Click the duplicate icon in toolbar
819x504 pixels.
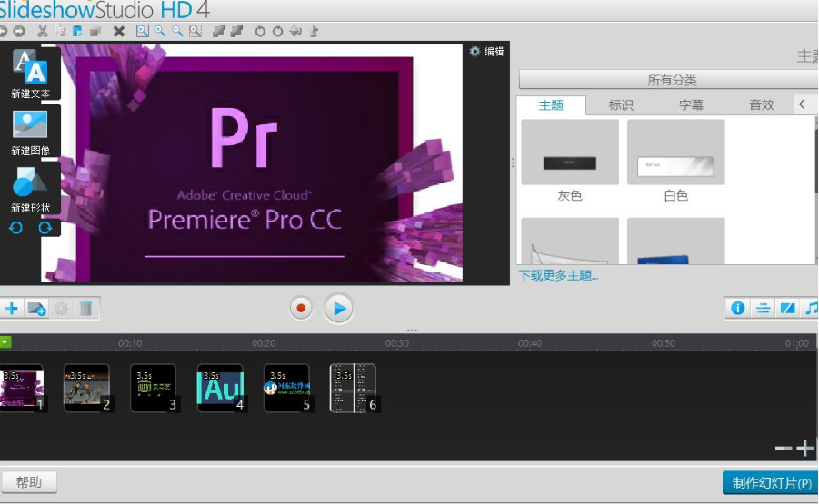(95, 31)
